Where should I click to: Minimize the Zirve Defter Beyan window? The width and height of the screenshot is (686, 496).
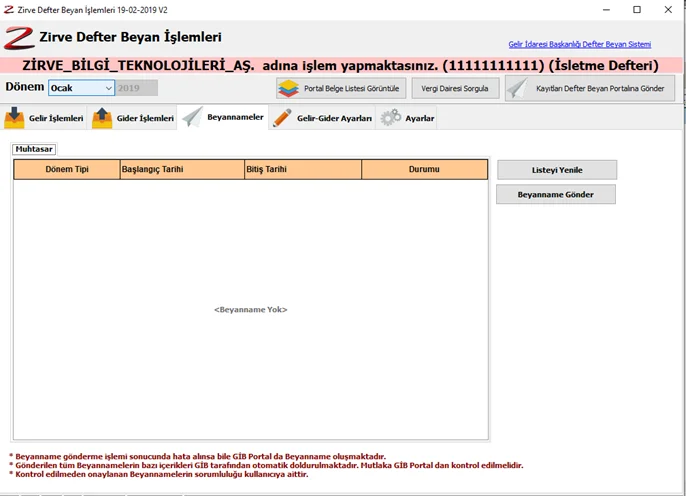pyautogui.click(x=606, y=10)
